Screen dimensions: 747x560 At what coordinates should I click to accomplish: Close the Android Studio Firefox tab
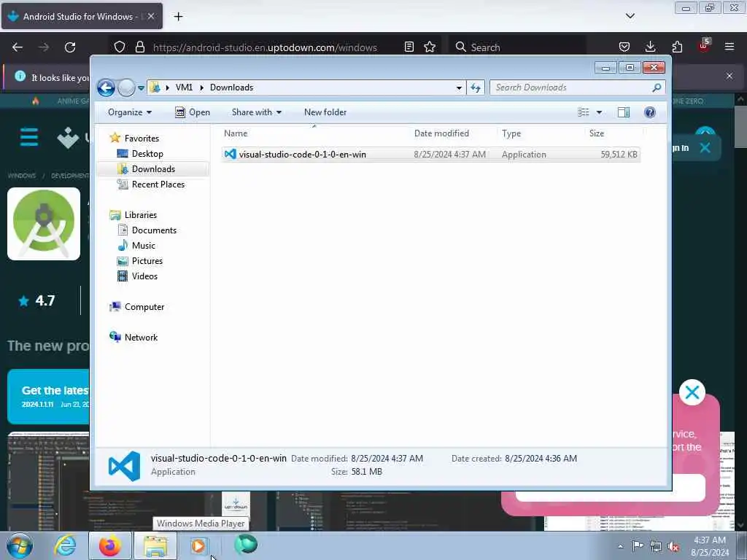[x=150, y=16]
